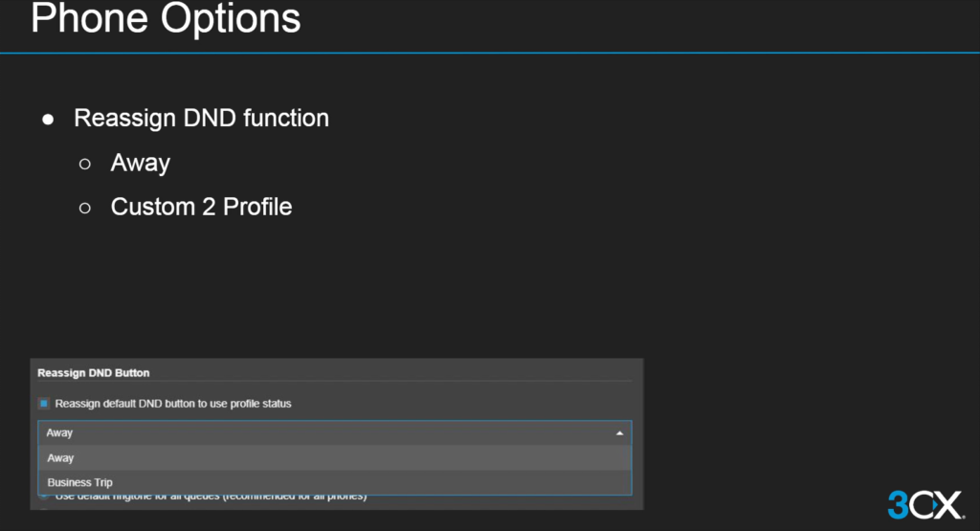Viewport: 980px width, 531px height.
Task: Click the default ringtone option label text
Action: (211, 497)
